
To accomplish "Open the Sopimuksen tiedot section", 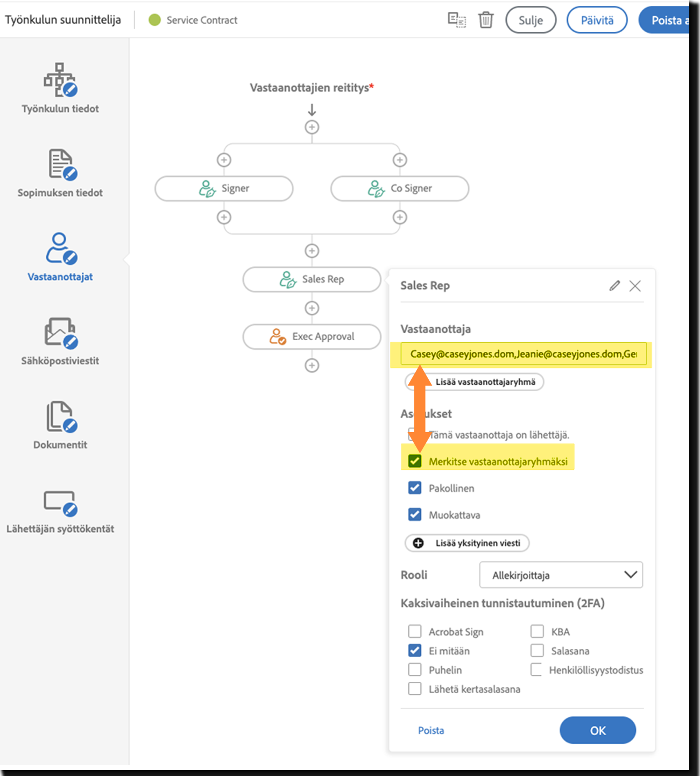I will coord(60,173).
